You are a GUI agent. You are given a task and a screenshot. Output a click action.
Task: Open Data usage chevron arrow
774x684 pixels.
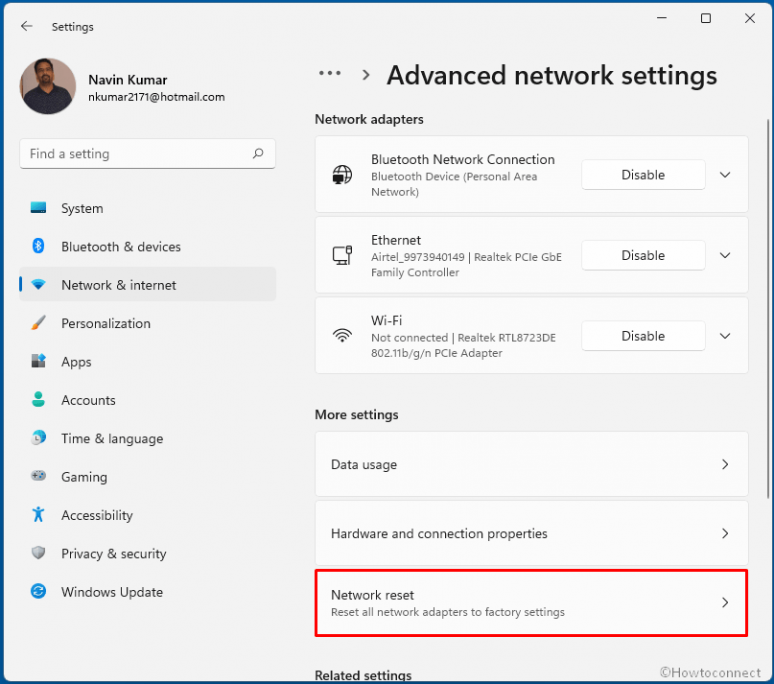pos(725,464)
